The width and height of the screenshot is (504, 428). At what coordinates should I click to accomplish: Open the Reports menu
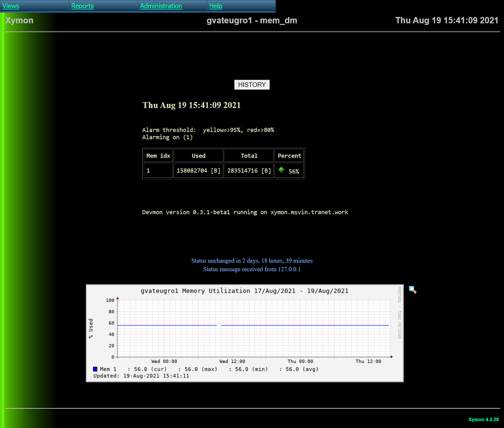(x=82, y=6)
